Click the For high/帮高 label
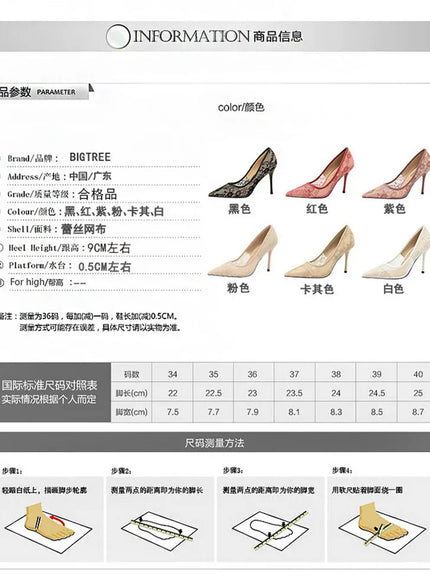Screen dimensions: 430x580 [37, 282]
